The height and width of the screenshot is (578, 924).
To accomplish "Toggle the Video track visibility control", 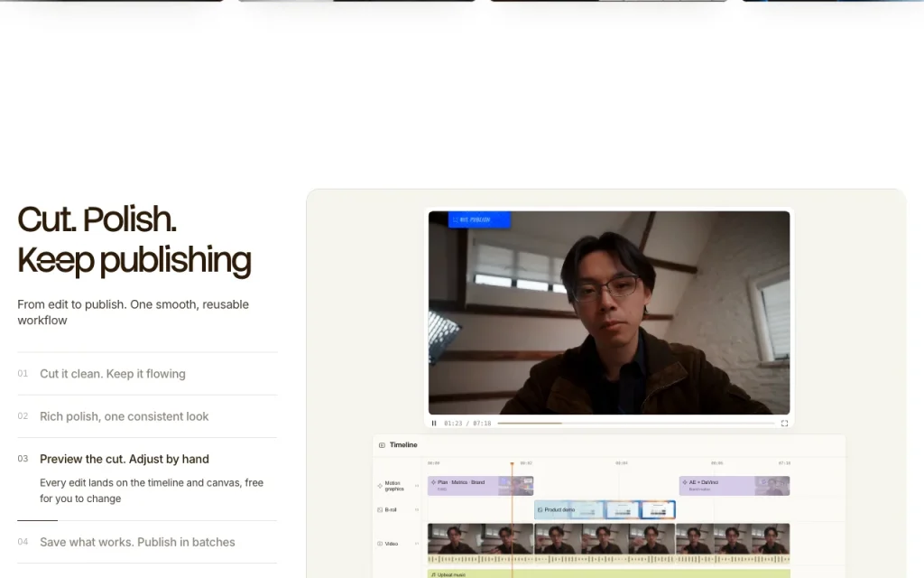I will click(417, 543).
